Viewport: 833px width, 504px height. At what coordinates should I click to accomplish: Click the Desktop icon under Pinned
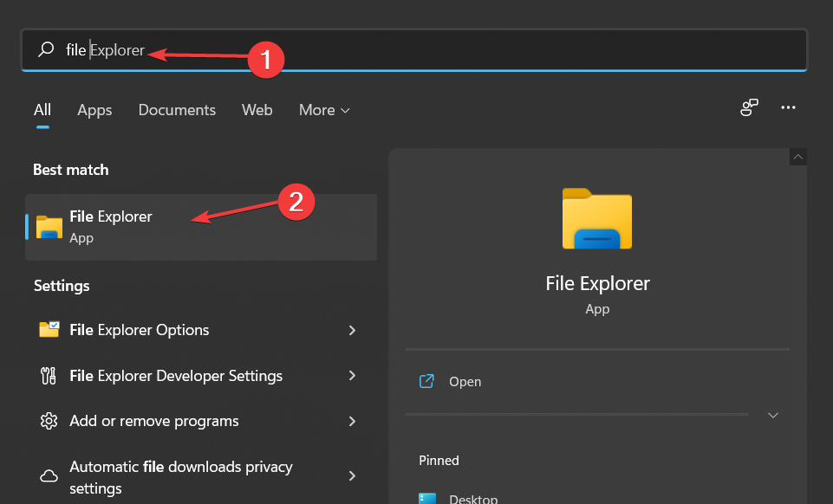coord(427,498)
